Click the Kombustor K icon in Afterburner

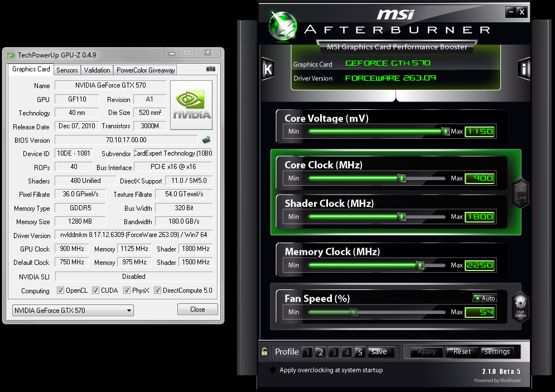pos(268,68)
